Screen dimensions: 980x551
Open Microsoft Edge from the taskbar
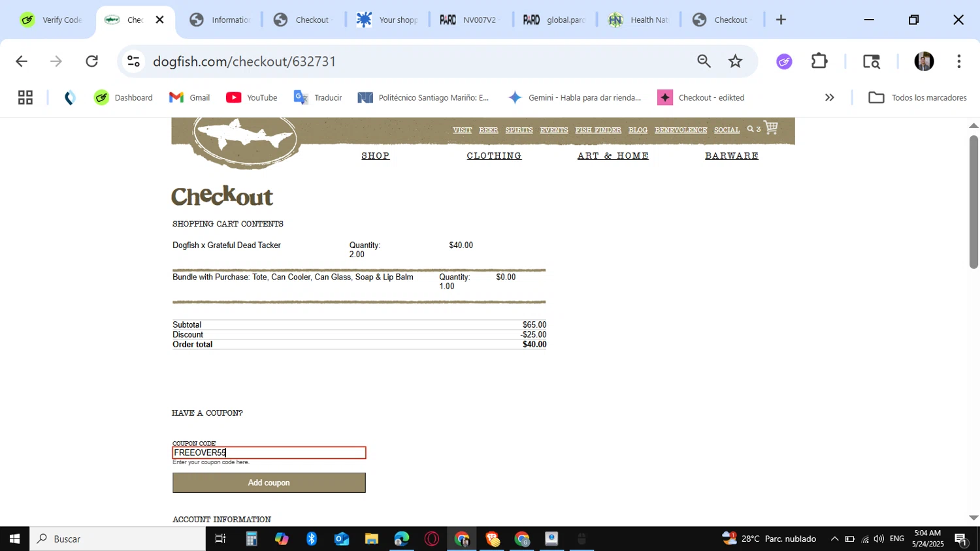tap(401, 539)
